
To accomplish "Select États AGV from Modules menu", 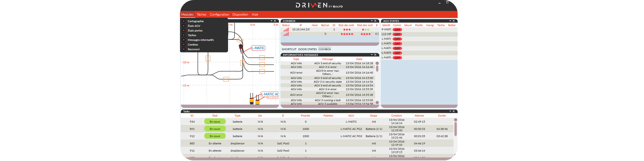I will point(194,26).
